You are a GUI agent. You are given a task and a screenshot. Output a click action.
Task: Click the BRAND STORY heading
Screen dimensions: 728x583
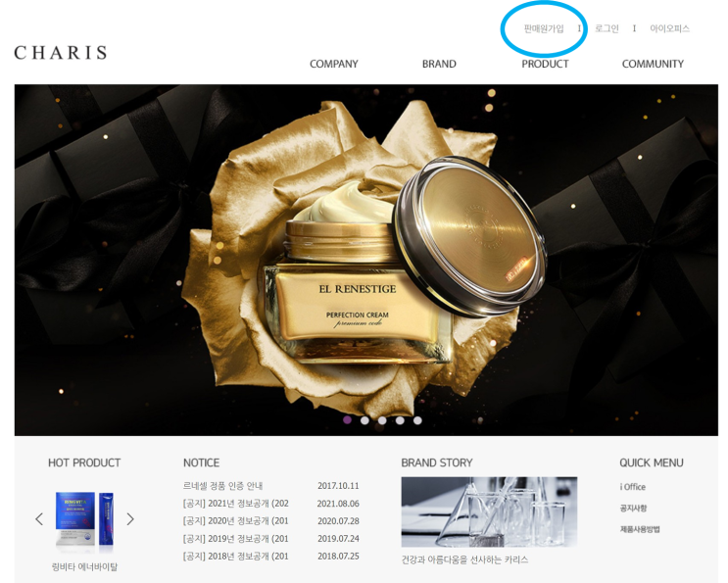click(437, 462)
